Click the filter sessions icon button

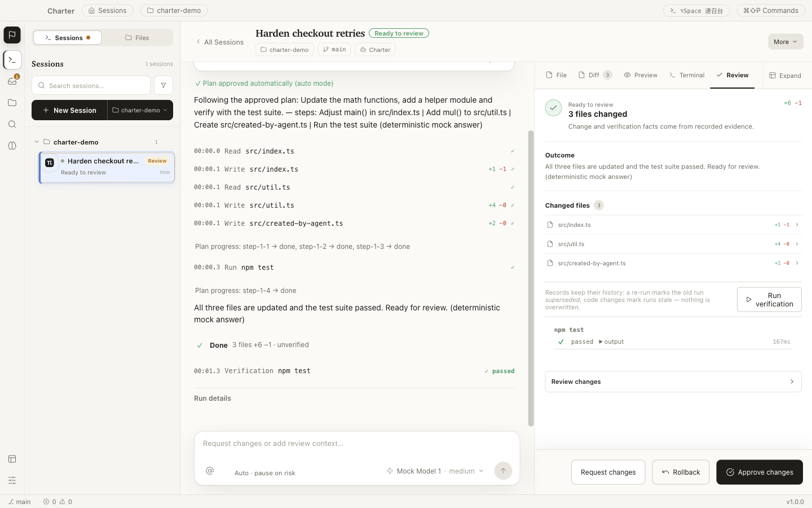(164, 85)
